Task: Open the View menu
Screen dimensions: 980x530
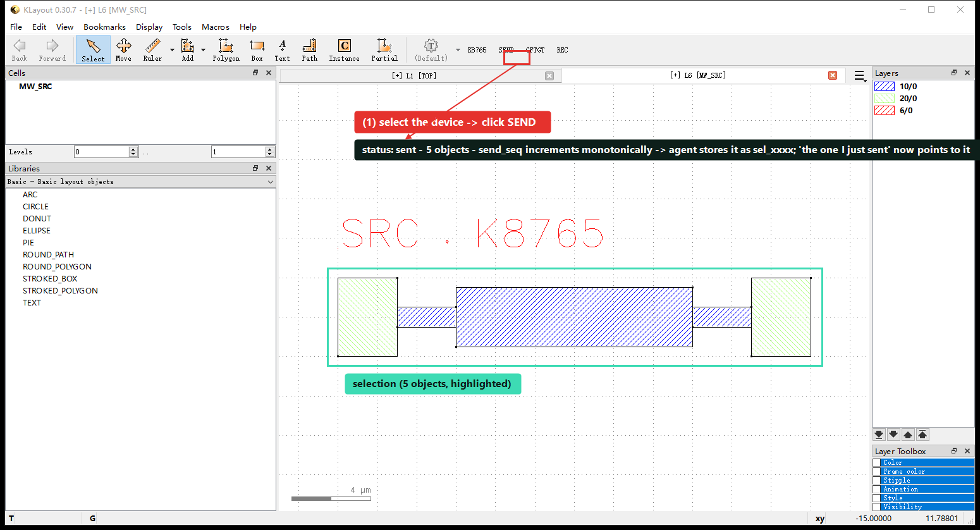Action: tap(64, 27)
